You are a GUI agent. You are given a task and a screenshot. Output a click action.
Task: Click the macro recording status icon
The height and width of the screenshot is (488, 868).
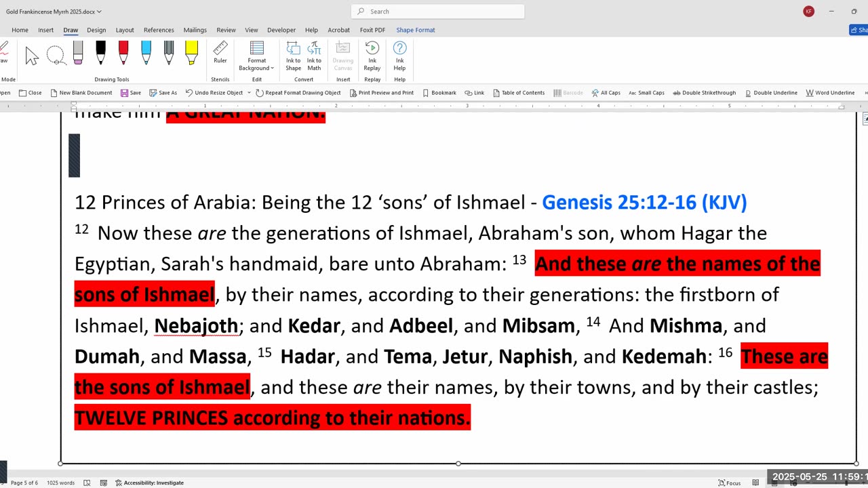pos(103,483)
